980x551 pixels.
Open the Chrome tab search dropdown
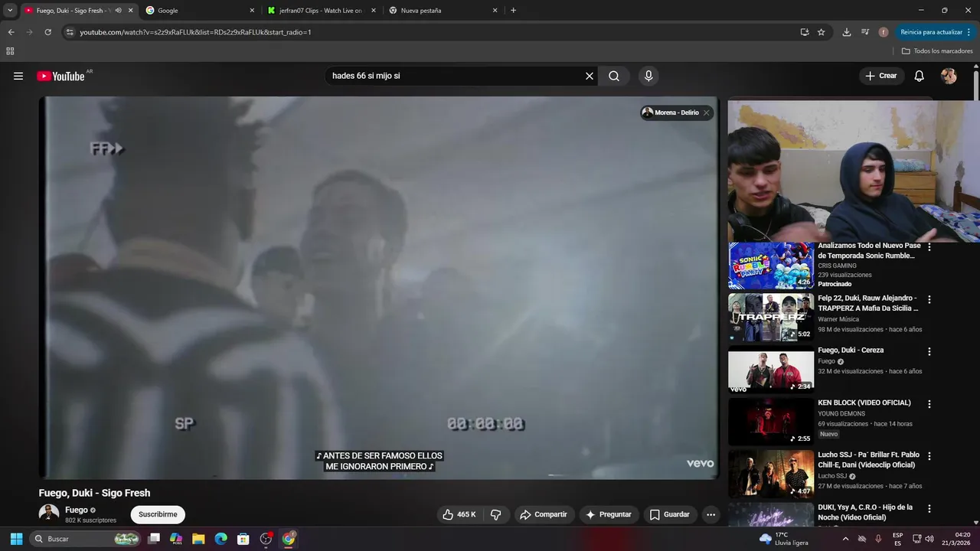pos(10,11)
